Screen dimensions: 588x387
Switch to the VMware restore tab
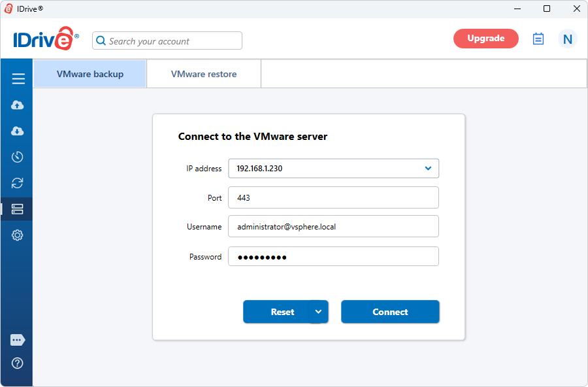204,74
